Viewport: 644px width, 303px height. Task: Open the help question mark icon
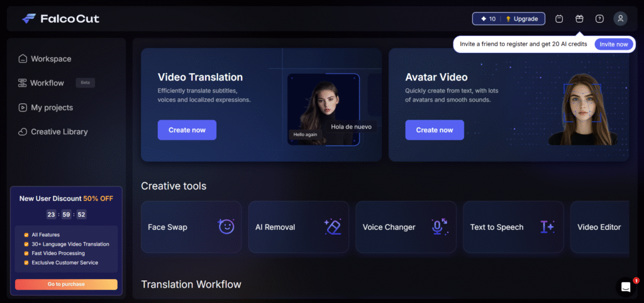pos(599,18)
